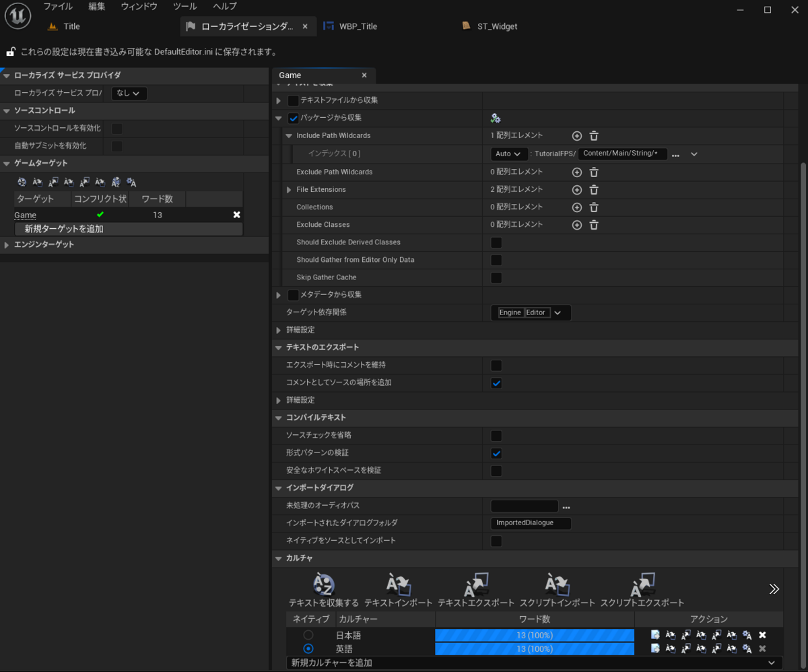The image size is (808, 672).
Task: Select 英語 native culture radio button
Action: click(308, 648)
